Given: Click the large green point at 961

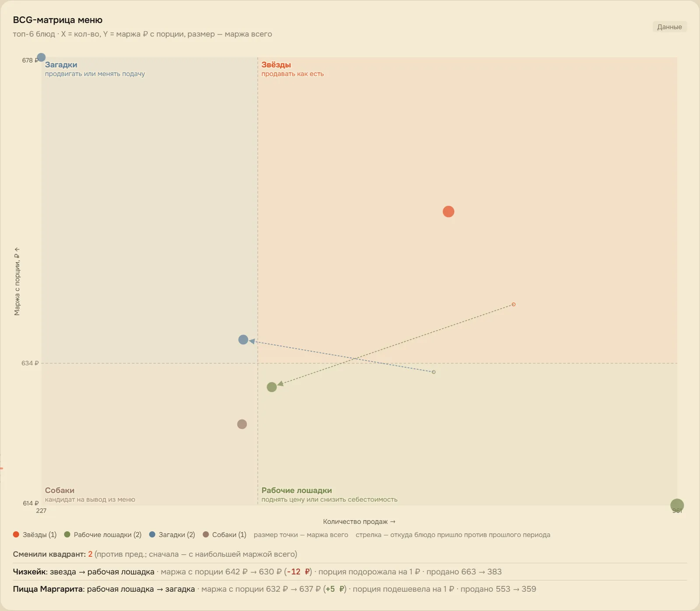Looking at the screenshot, I should click(x=677, y=506).
